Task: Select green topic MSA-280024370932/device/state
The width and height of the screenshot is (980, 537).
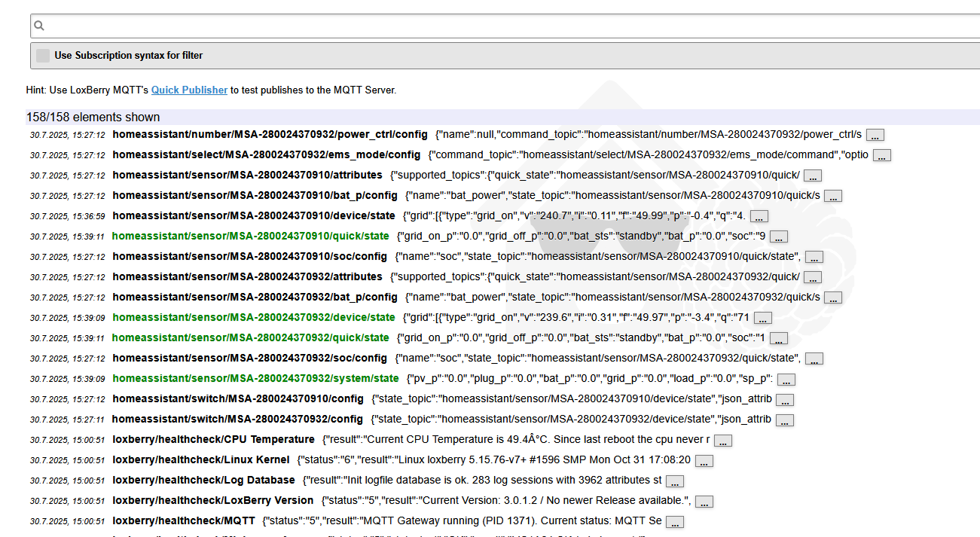Action: [x=254, y=317]
